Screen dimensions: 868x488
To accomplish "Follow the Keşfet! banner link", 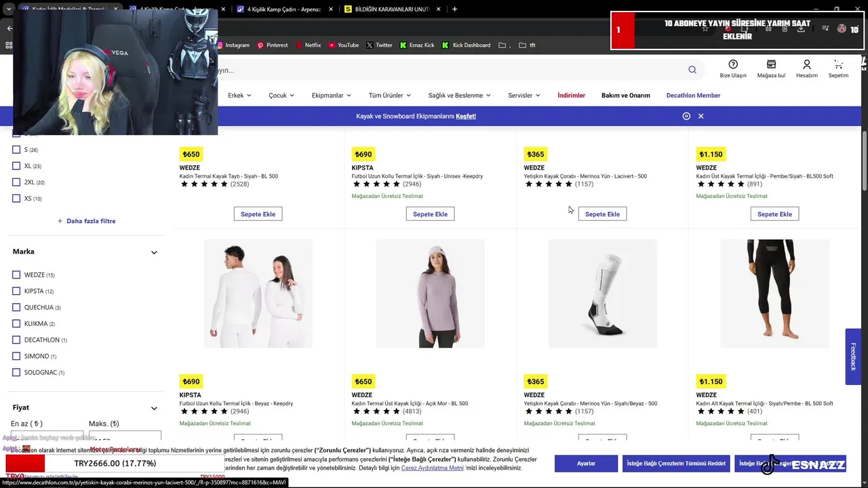I will click(466, 116).
